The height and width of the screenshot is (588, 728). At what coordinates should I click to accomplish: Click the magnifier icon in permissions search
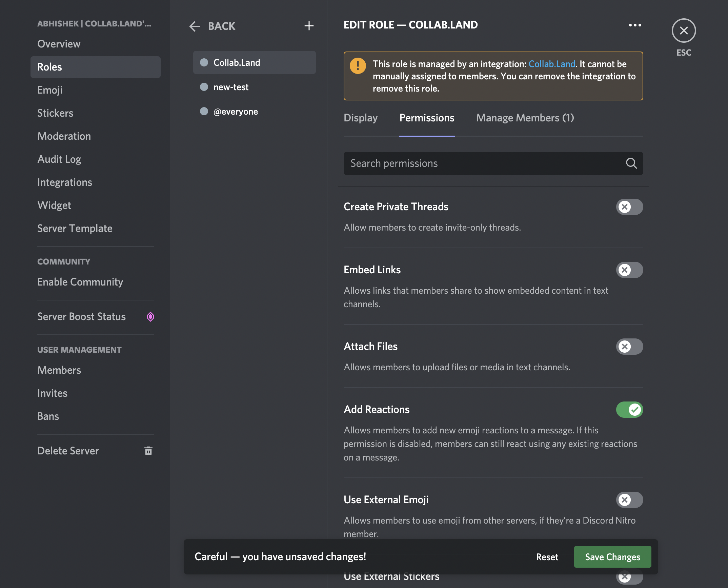pyautogui.click(x=631, y=163)
